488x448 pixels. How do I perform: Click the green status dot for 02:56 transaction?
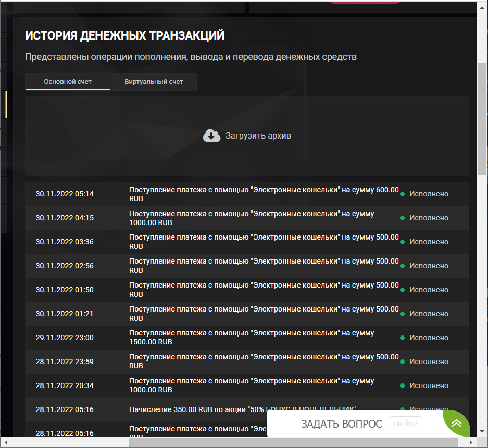[402, 266]
